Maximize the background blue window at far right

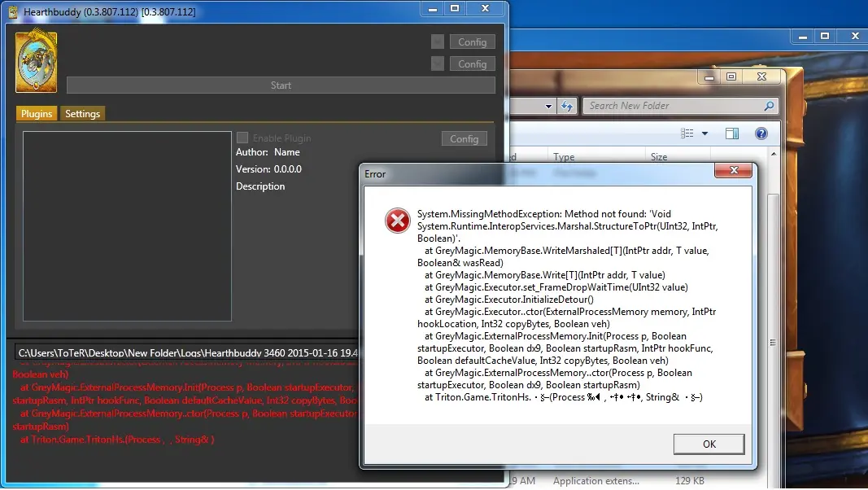coord(825,37)
